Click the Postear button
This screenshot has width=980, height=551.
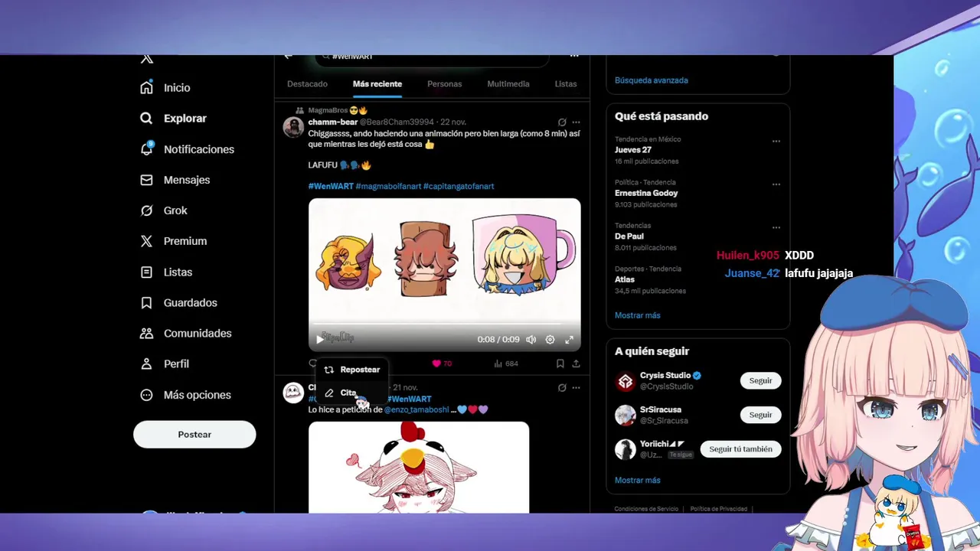[x=194, y=435]
